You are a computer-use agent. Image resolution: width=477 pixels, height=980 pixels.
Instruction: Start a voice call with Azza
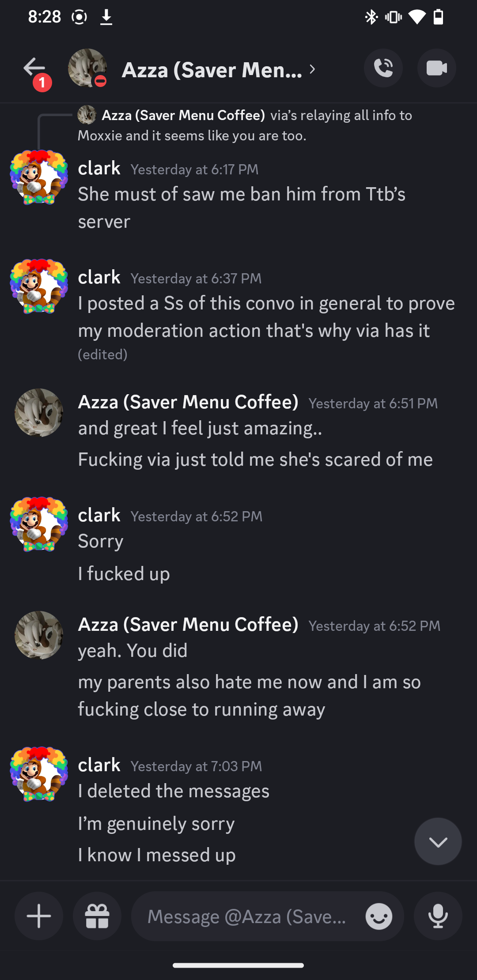(383, 68)
